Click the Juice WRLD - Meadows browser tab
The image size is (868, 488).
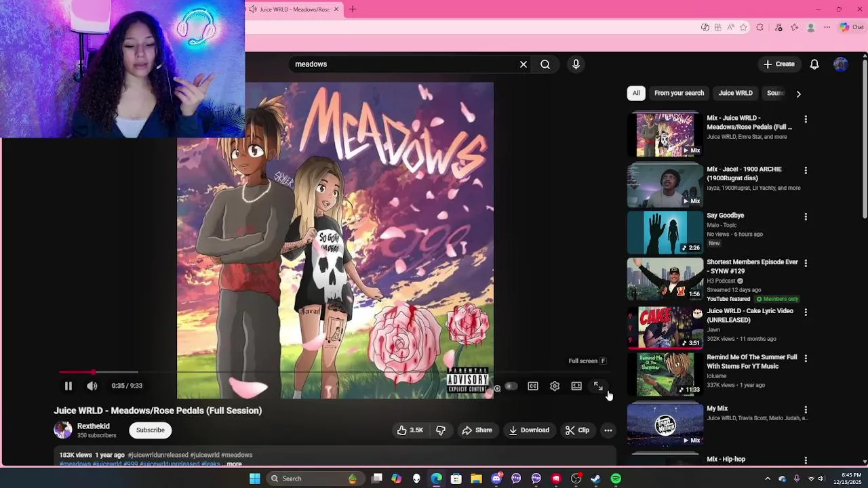(293, 9)
